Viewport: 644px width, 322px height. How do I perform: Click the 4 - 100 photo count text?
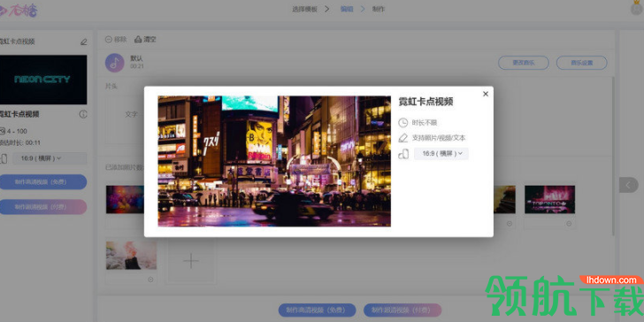point(17,132)
